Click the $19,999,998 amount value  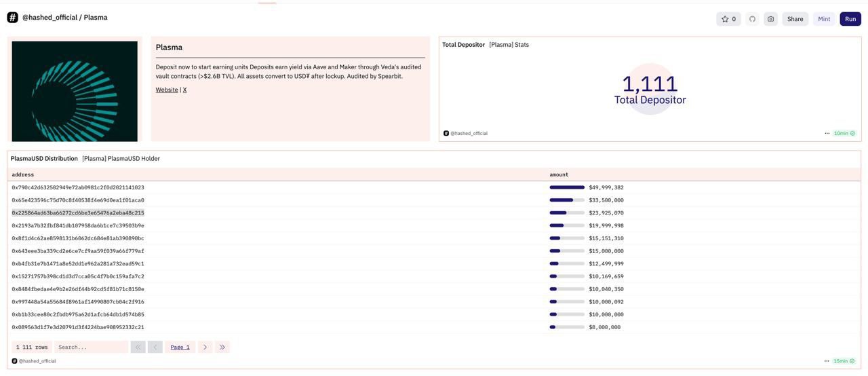pos(606,225)
